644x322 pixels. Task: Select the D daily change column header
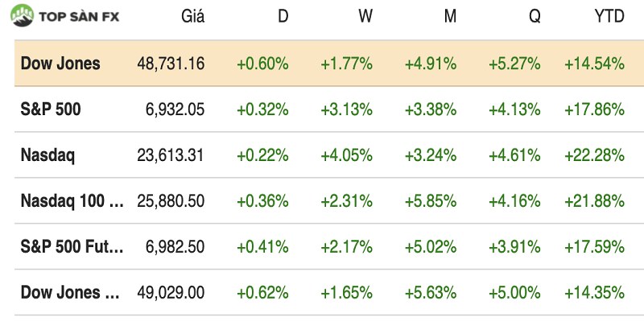283,17
